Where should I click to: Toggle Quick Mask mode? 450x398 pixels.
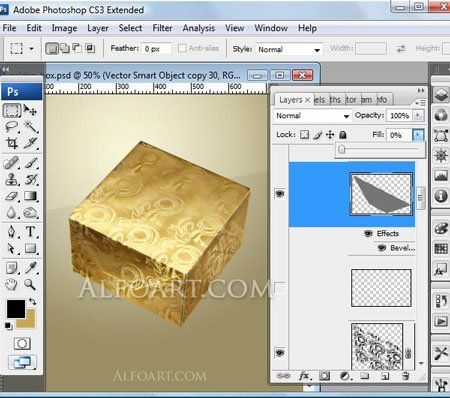tap(22, 343)
